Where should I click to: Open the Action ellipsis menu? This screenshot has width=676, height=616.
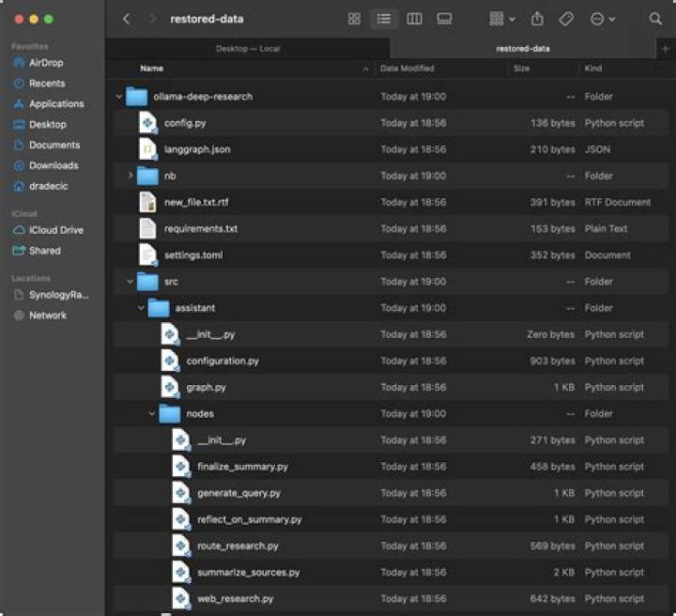point(602,19)
